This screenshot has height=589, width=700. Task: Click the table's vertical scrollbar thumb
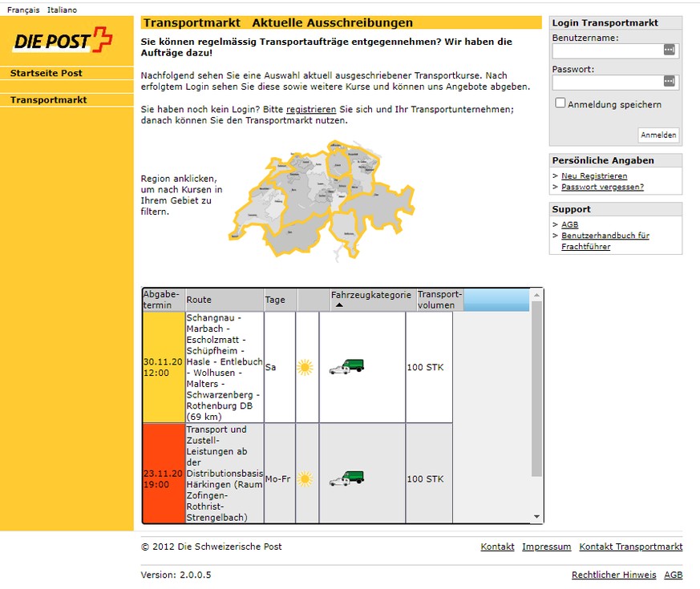tap(536, 388)
